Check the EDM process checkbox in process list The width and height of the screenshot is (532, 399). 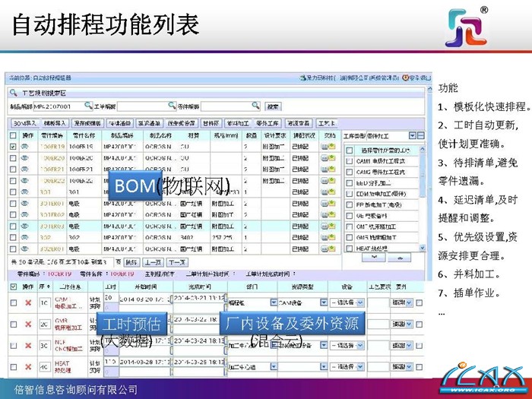click(350, 194)
